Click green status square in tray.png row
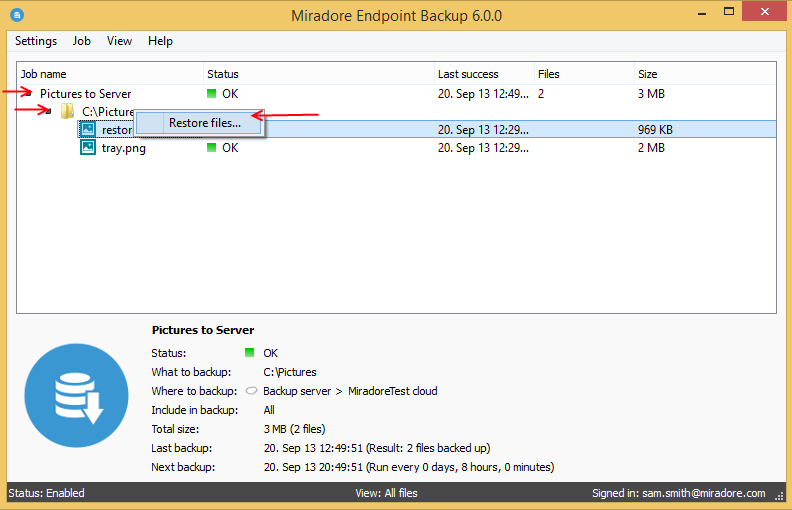 pyautogui.click(x=212, y=147)
